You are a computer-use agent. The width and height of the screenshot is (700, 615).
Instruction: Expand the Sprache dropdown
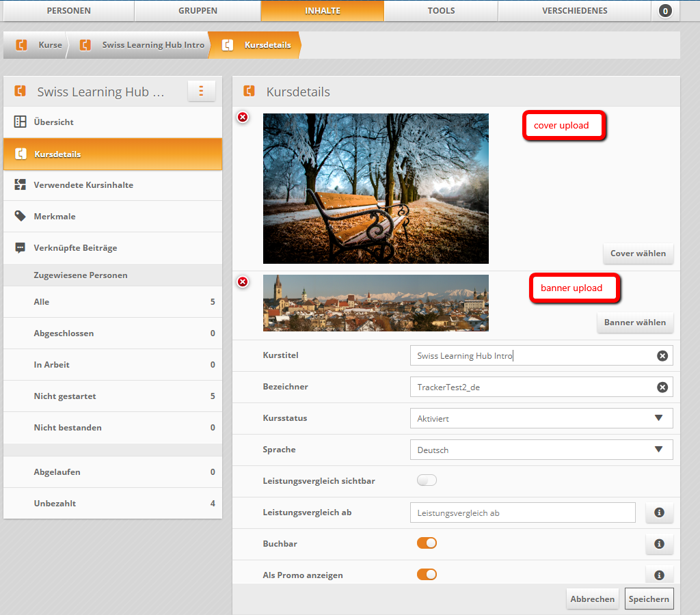(541, 450)
